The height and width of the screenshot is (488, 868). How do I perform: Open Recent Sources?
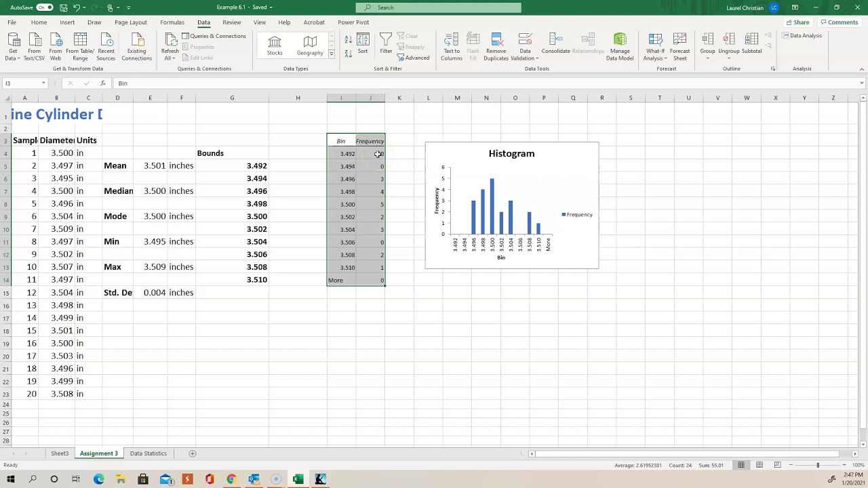106,47
